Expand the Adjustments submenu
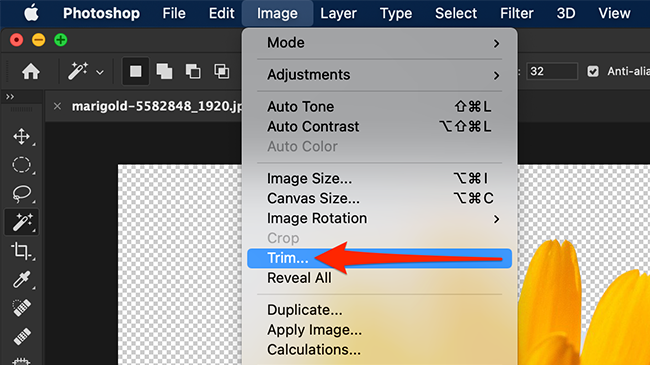Image resolution: width=650 pixels, height=365 pixels. coord(379,75)
